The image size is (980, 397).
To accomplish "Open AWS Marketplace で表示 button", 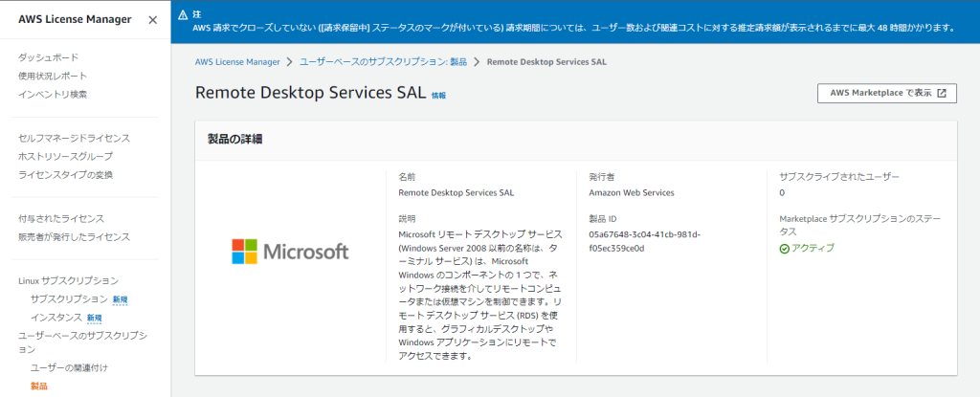I will pyautogui.click(x=887, y=93).
